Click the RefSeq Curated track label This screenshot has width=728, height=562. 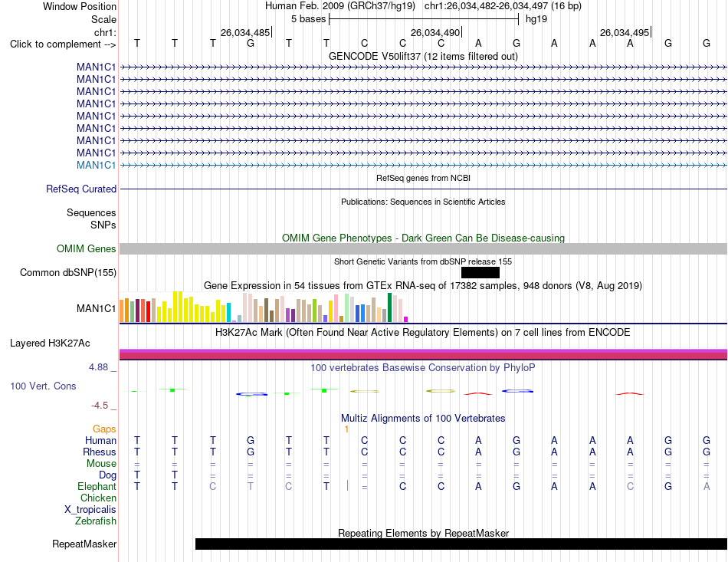point(81,189)
